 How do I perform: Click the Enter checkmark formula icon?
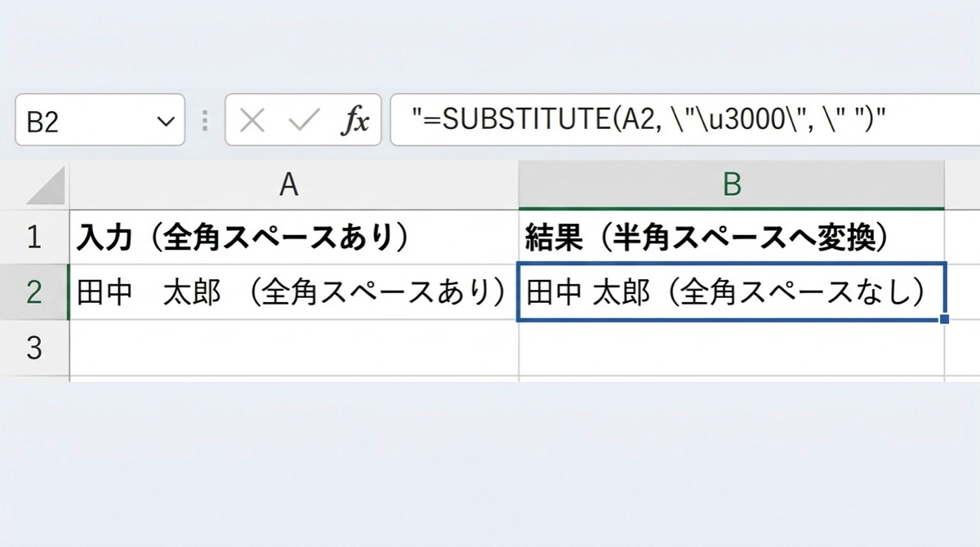303,122
